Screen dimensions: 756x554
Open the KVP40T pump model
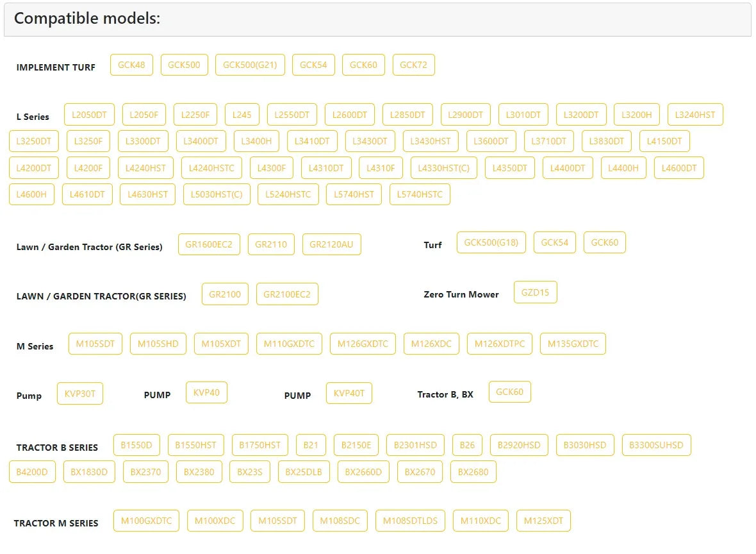click(x=349, y=393)
